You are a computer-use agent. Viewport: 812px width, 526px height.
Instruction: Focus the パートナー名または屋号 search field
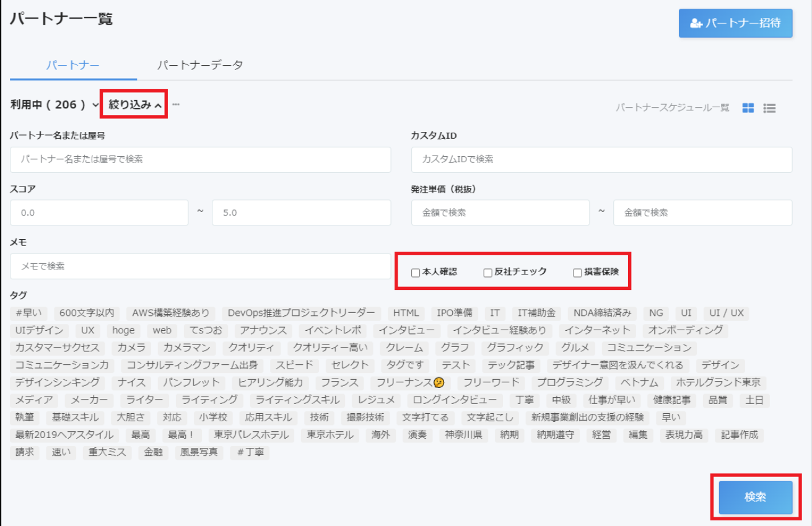pos(200,159)
